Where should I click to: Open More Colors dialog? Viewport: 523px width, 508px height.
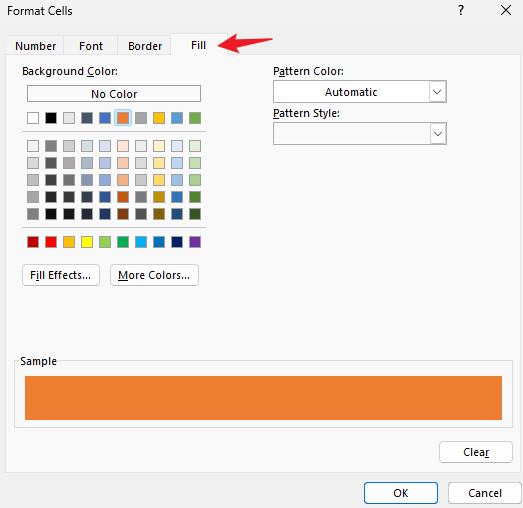pyautogui.click(x=154, y=275)
